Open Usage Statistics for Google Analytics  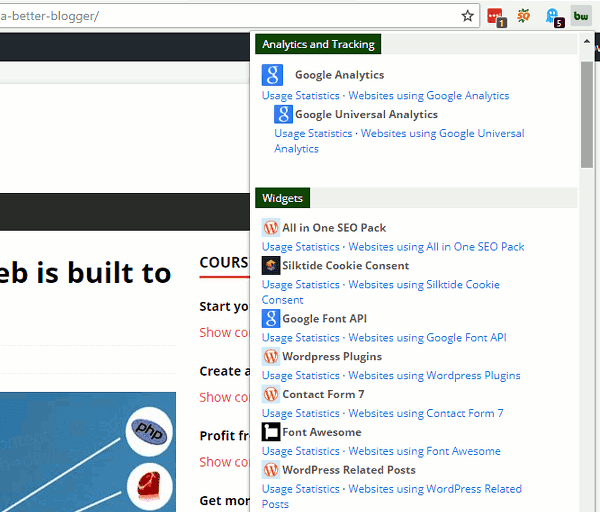click(301, 96)
